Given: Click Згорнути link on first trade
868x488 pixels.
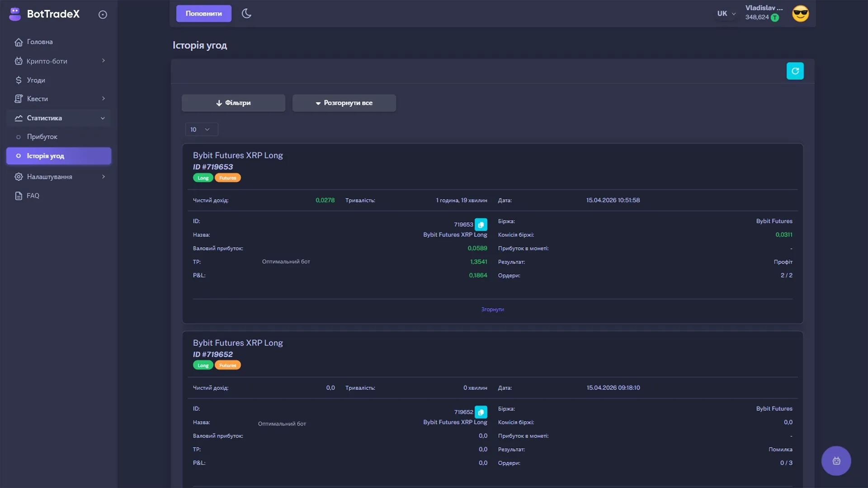Looking at the screenshot, I should pyautogui.click(x=492, y=310).
